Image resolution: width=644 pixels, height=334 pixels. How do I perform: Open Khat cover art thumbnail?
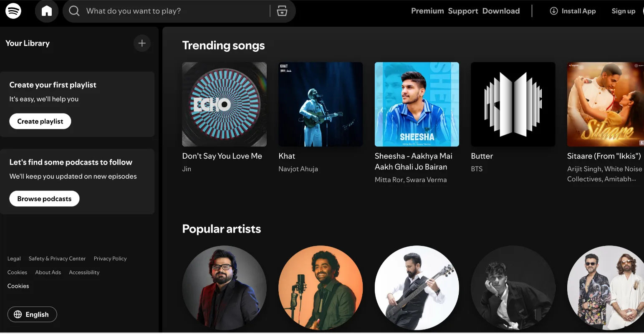[321, 104]
